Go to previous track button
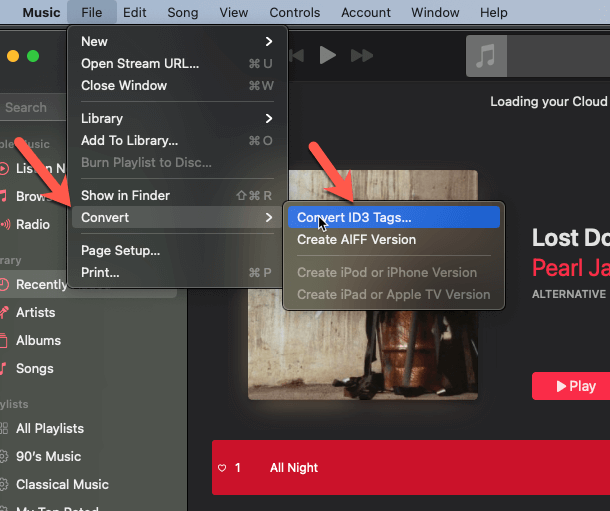The image size is (610, 511). pos(297,56)
